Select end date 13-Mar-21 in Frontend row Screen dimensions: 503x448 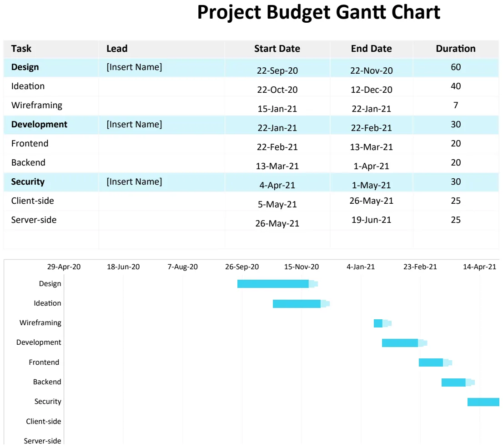[371, 147]
